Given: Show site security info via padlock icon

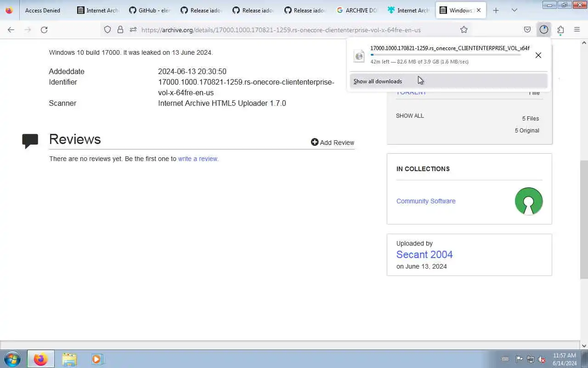Looking at the screenshot, I should click(120, 30).
